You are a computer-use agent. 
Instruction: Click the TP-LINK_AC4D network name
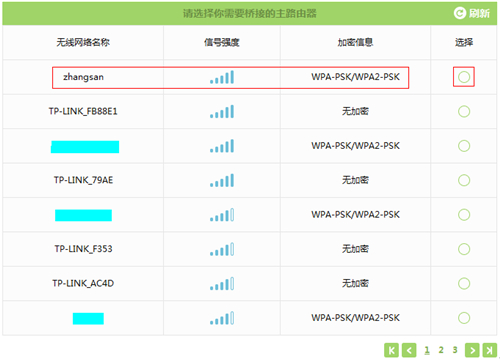(83, 283)
